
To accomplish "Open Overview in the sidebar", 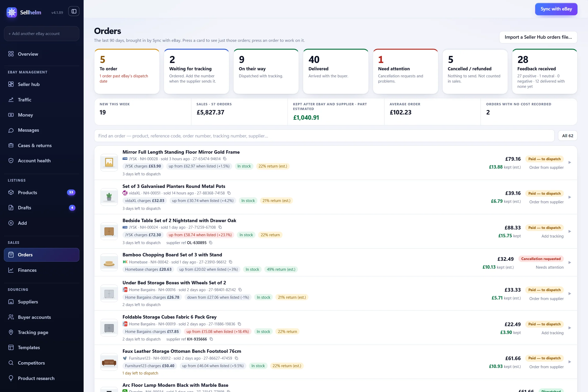I will (42, 54).
